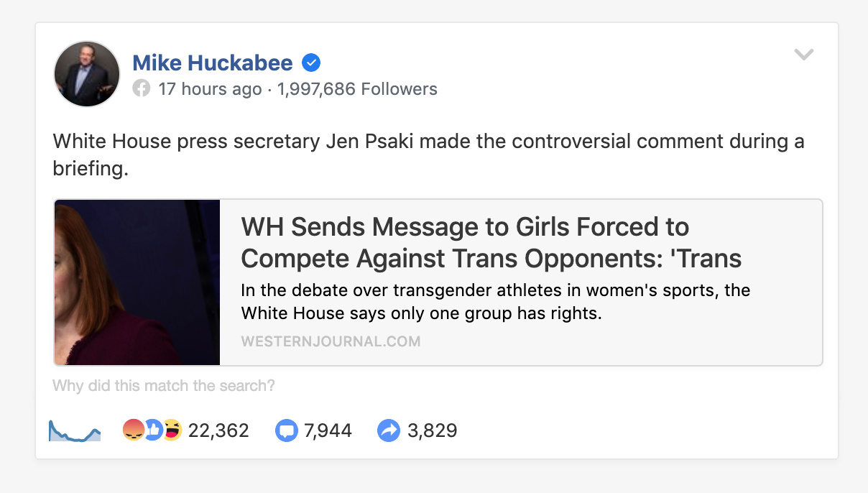Click the Facebook platform icon next to timestamp
This screenshot has width=868, height=493.
pos(142,88)
